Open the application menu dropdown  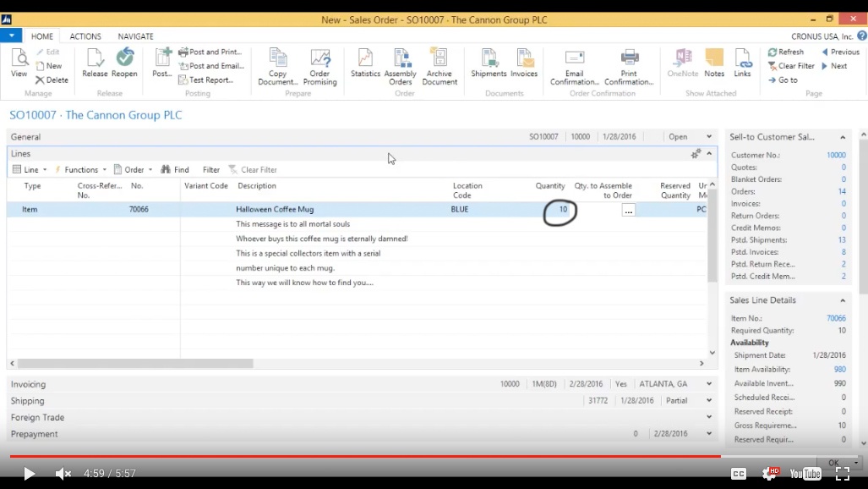11,36
